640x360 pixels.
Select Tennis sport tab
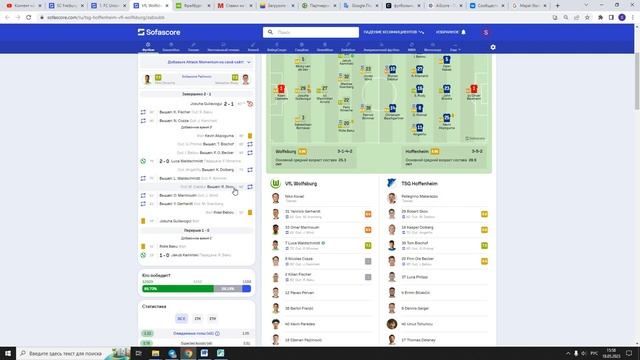coord(193,47)
